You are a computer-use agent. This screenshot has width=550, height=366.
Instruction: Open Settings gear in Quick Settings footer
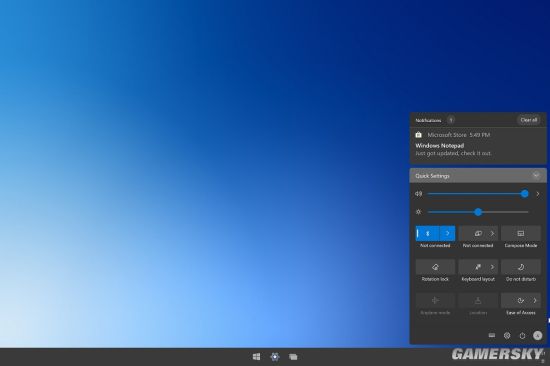pos(507,336)
